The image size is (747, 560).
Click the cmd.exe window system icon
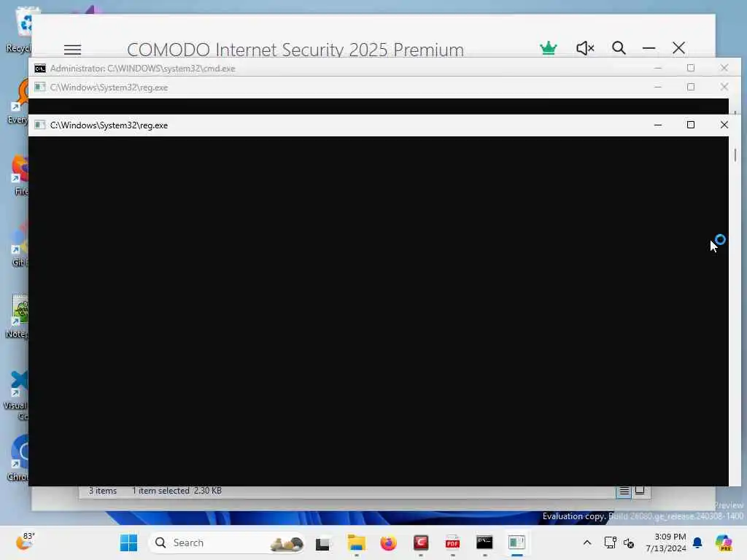point(40,69)
